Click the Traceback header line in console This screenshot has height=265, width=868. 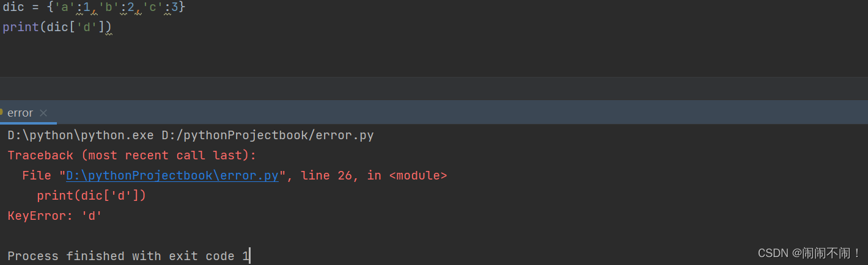coord(131,156)
